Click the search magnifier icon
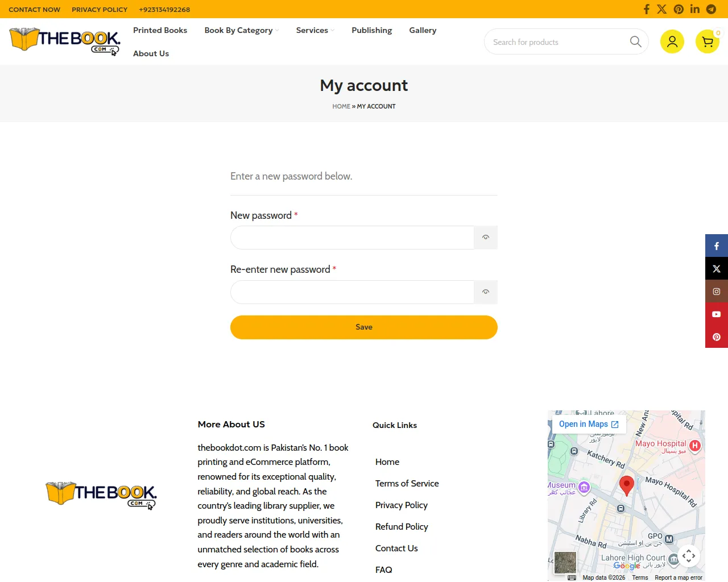Viewport: 728px width, 582px height. point(635,41)
